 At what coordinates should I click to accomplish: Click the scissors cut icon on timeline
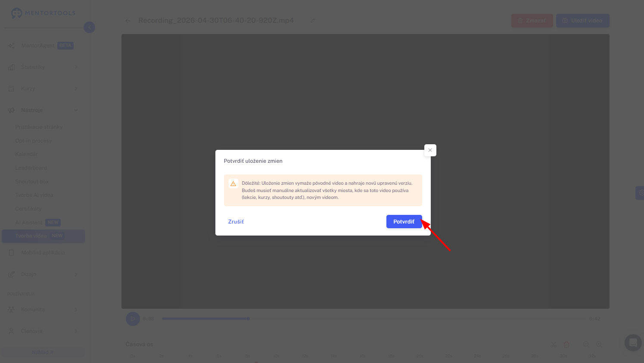coord(554,344)
